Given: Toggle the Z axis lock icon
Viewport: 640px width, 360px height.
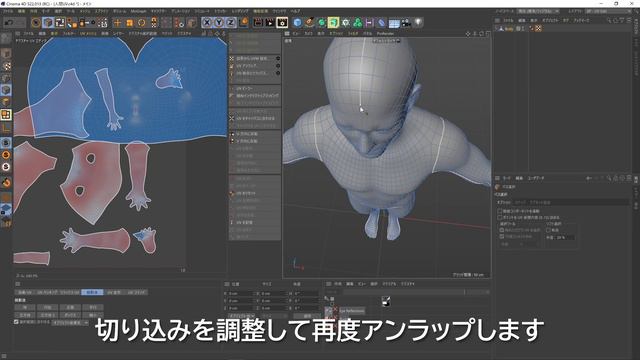Looking at the screenshot, I should pos(231,23).
